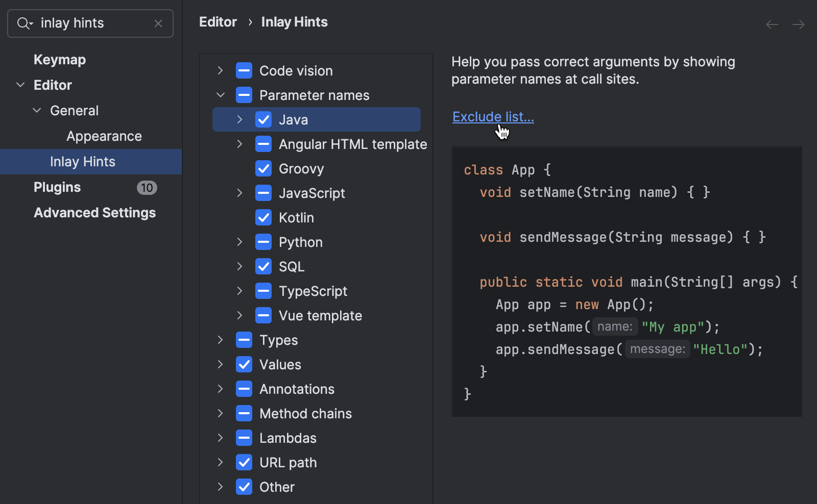Viewport: 817px width, 504px height.
Task: Collapse the Parameter names group
Action: (220, 95)
